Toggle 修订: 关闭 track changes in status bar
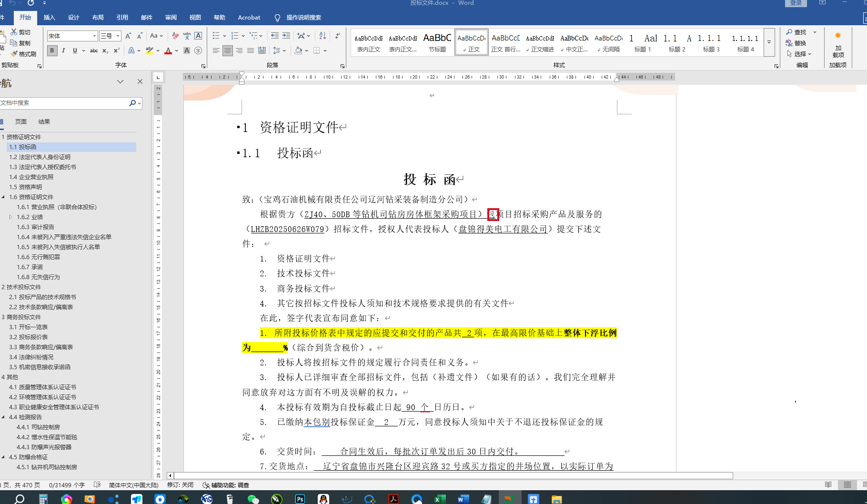Screen dimensions: 867x504 (x=180, y=485)
